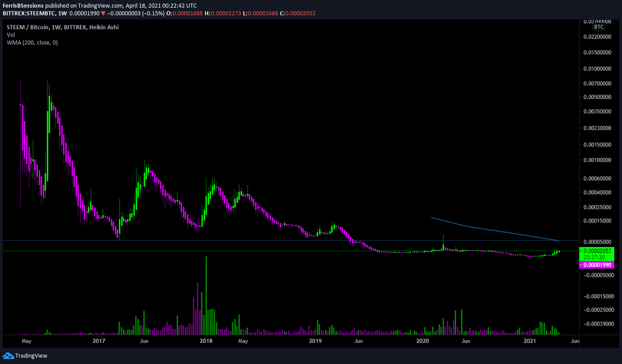Click the -0.00025000 price axis label

(x=598, y=310)
